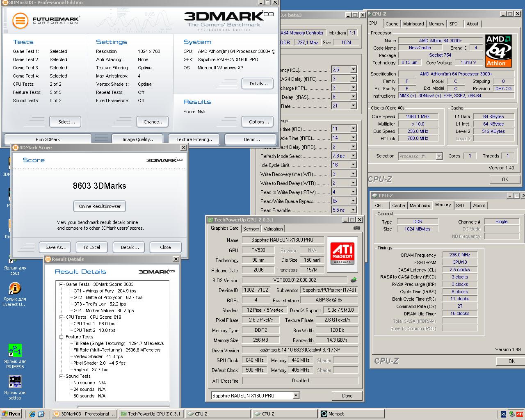Open the Read/Write Queue Bypass dropdown
This screenshot has height=420, width=525.
click(353, 201)
